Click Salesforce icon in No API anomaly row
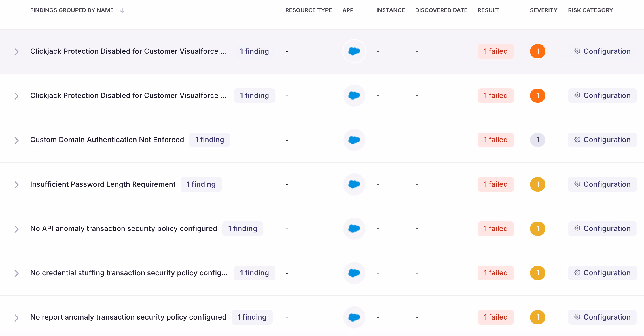 [354, 228]
